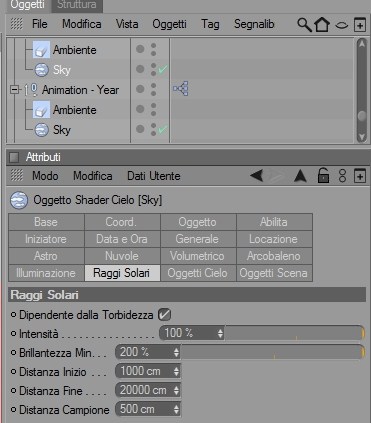
Task: Open the Segnalib menu
Action: click(x=254, y=24)
